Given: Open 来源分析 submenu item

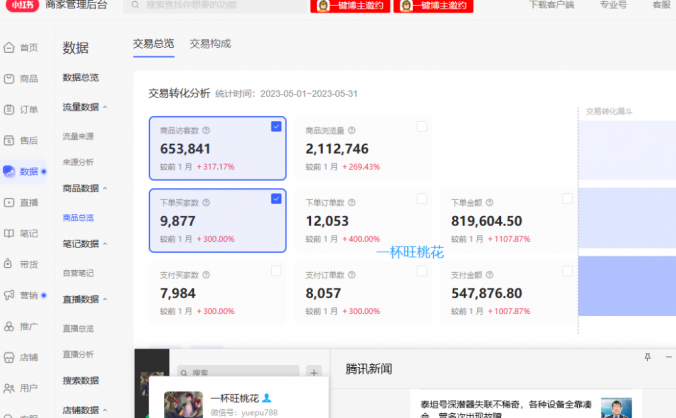Looking at the screenshot, I should point(78,162).
